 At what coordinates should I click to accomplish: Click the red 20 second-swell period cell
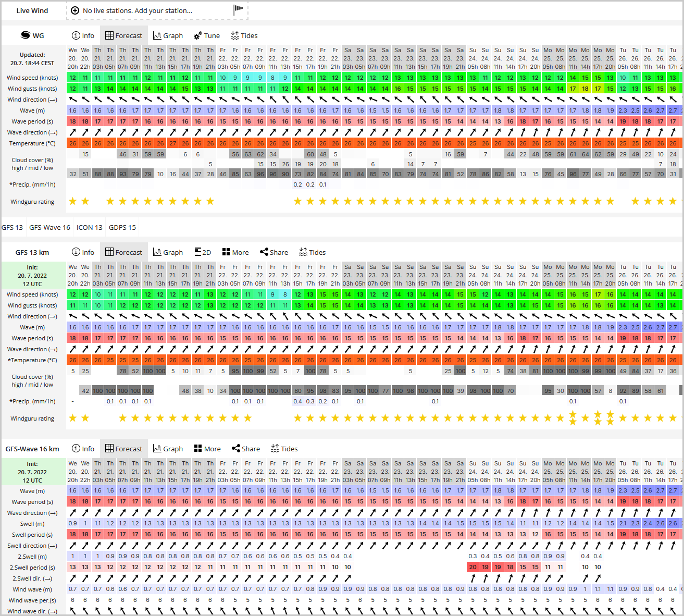pyautogui.click(x=472, y=567)
